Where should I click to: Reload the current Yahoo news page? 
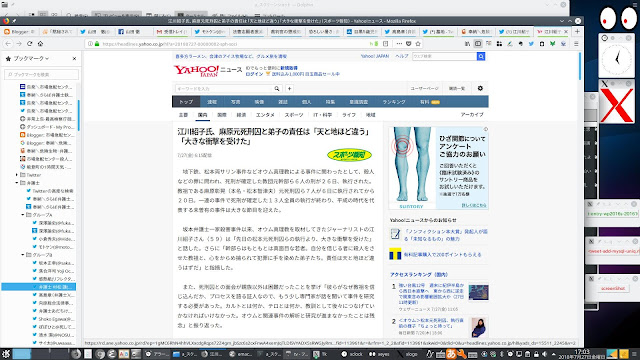tap(29, 44)
